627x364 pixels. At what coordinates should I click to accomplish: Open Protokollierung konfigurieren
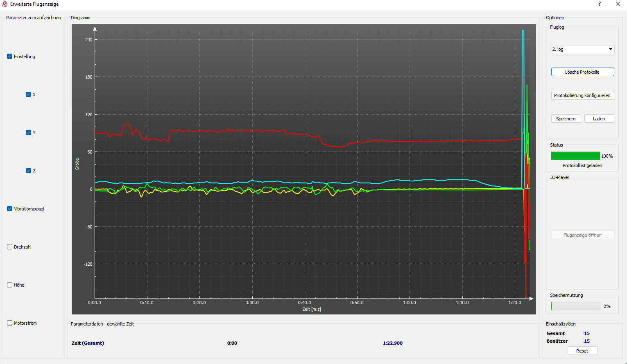pos(582,95)
